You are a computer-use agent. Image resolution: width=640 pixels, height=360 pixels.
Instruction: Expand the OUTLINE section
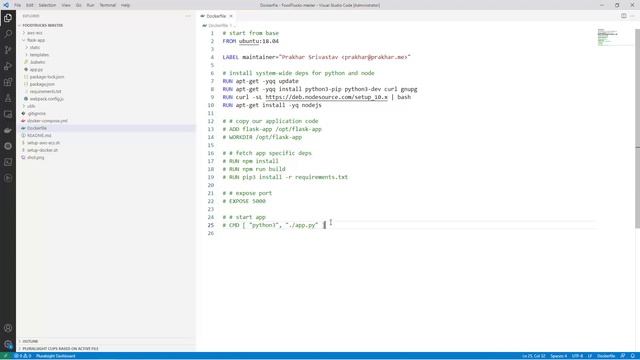tap(30, 341)
